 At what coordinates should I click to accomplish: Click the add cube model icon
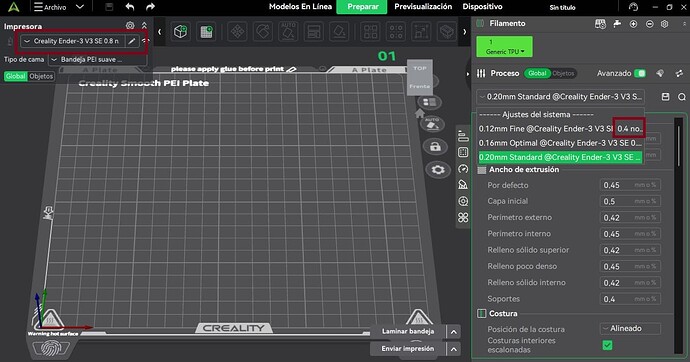click(x=180, y=32)
